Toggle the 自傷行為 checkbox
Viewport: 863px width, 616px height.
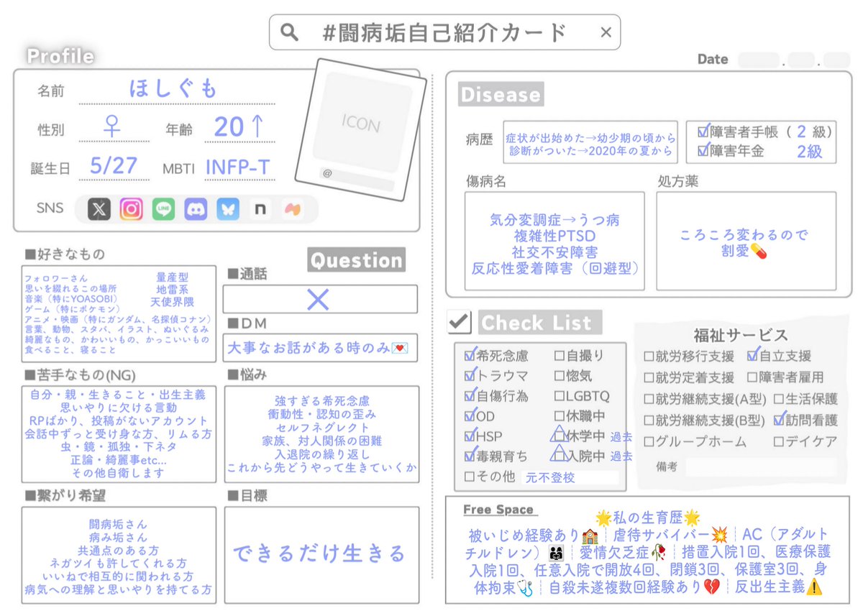pos(470,395)
